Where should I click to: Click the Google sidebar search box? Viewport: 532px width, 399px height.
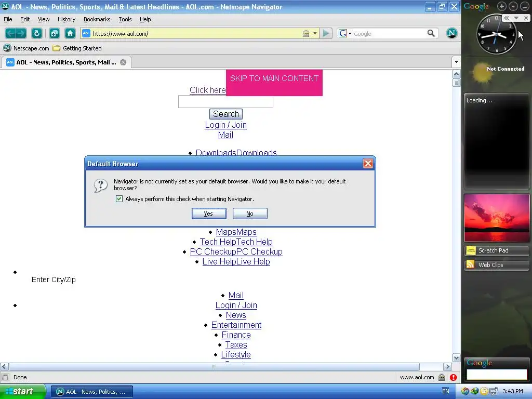click(x=497, y=374)
